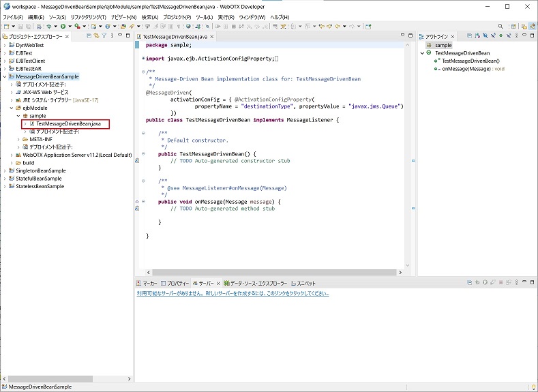The width and height of the screenshot is (538, 392).
Task: Open the プロジェクト(P) menu
Action: click(177, 16)
